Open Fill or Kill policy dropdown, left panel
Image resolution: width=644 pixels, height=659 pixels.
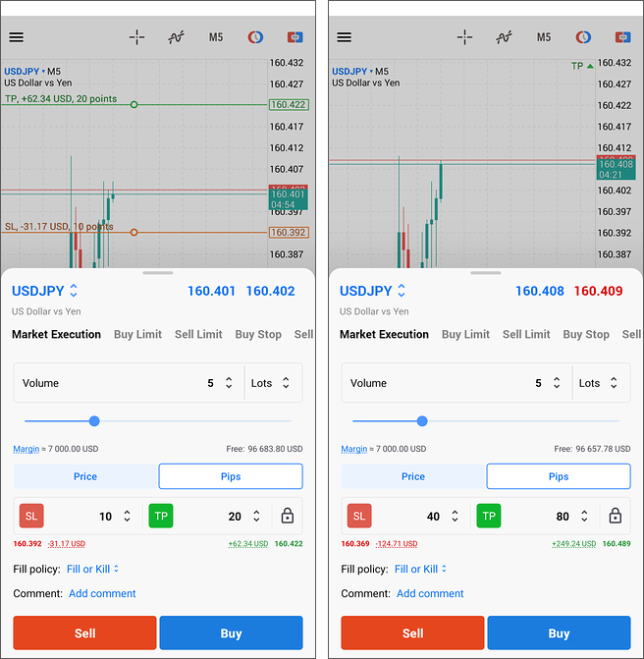[x=92, y=569]
